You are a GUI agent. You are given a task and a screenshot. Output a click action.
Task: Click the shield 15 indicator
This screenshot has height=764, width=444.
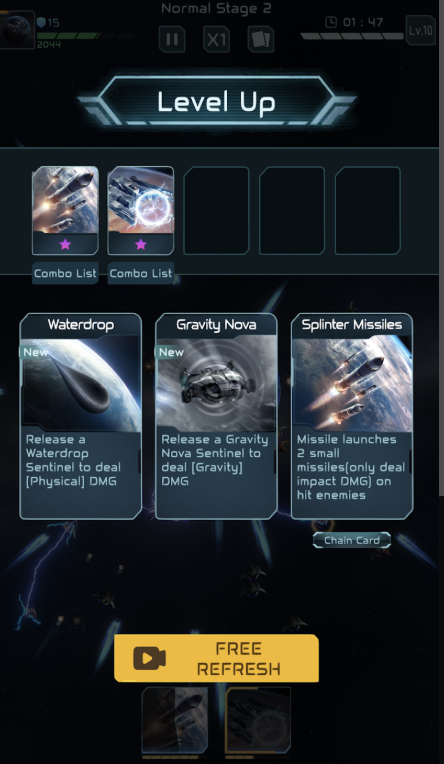(x=48, y=22)
